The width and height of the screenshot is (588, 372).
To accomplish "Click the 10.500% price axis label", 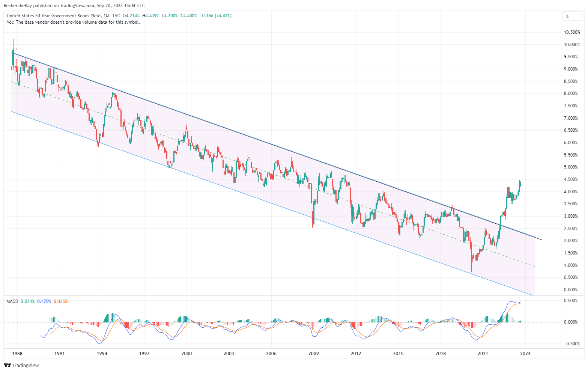I will [x=572, y=32].
